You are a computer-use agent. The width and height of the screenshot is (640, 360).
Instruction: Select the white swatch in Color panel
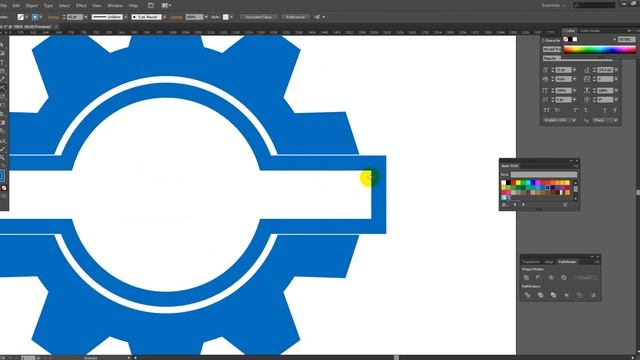tap(575, 39)
